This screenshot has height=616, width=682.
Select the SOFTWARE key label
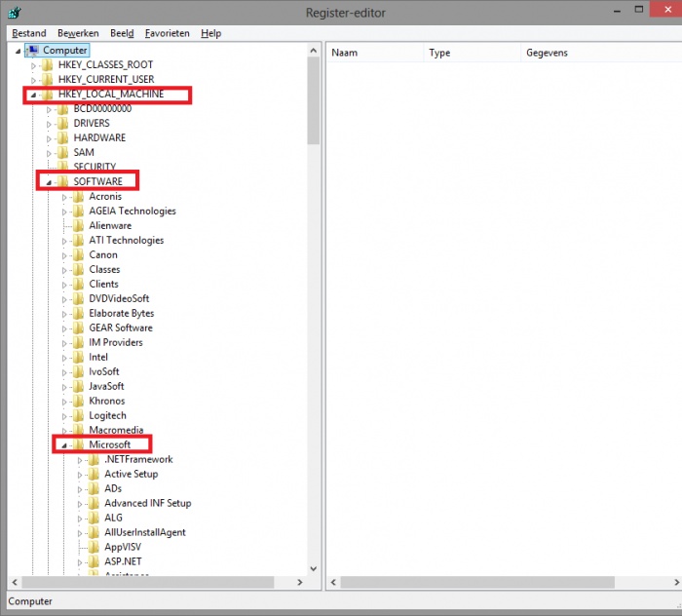click(97, 181)
